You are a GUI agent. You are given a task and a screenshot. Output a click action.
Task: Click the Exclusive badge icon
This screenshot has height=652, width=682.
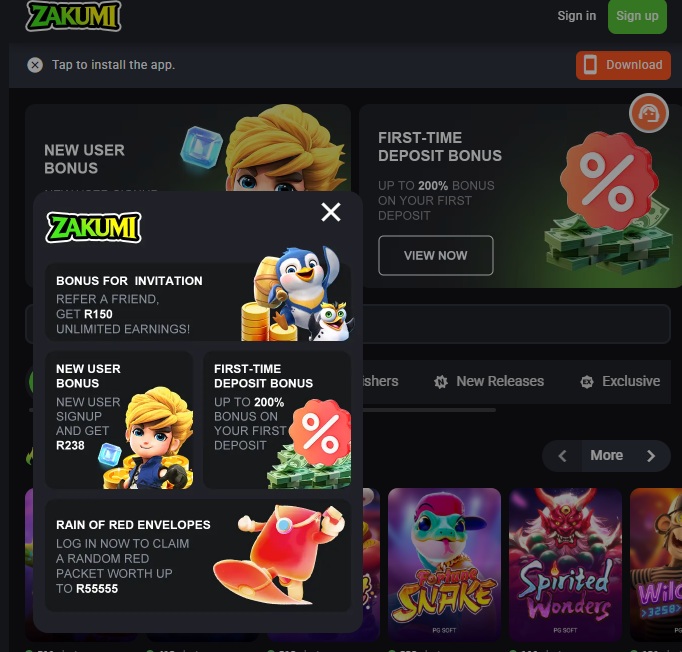tap(587, 382)
